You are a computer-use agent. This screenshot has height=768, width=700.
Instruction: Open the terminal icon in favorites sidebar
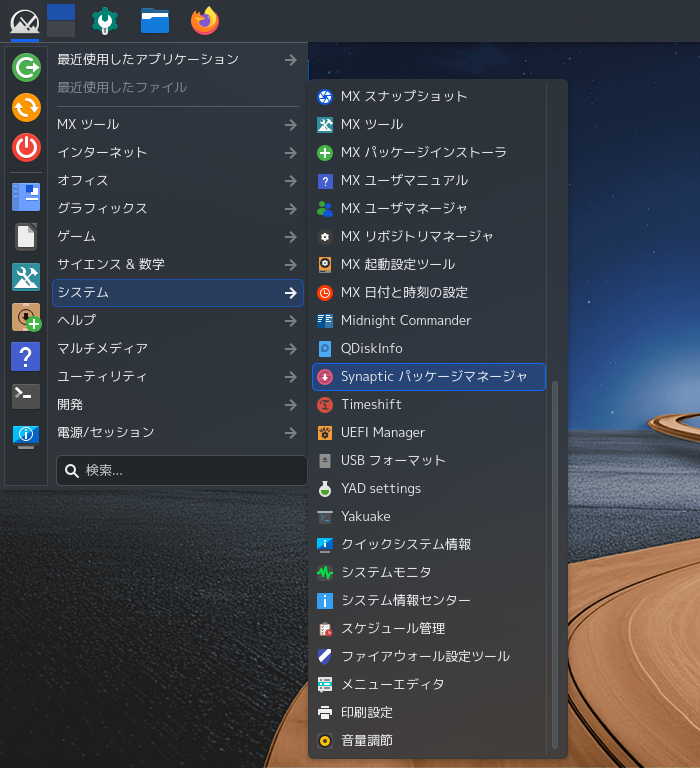tap(26, 396)
